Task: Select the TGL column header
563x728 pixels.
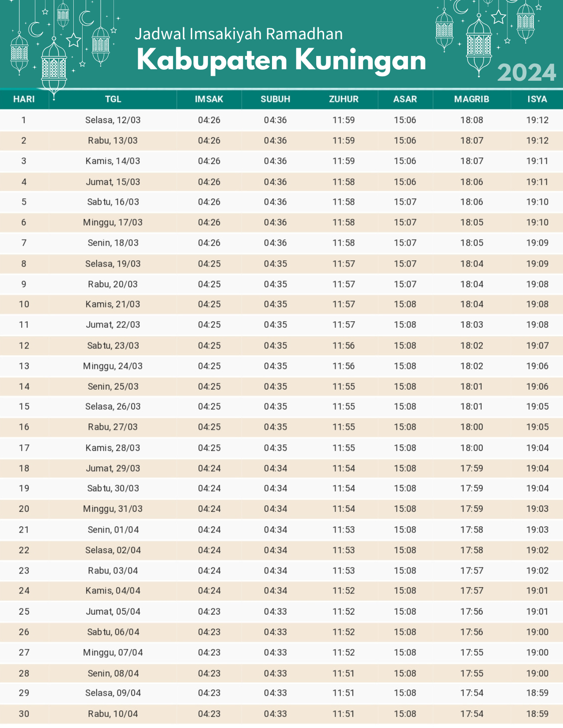Action: [x=113, y=99]
